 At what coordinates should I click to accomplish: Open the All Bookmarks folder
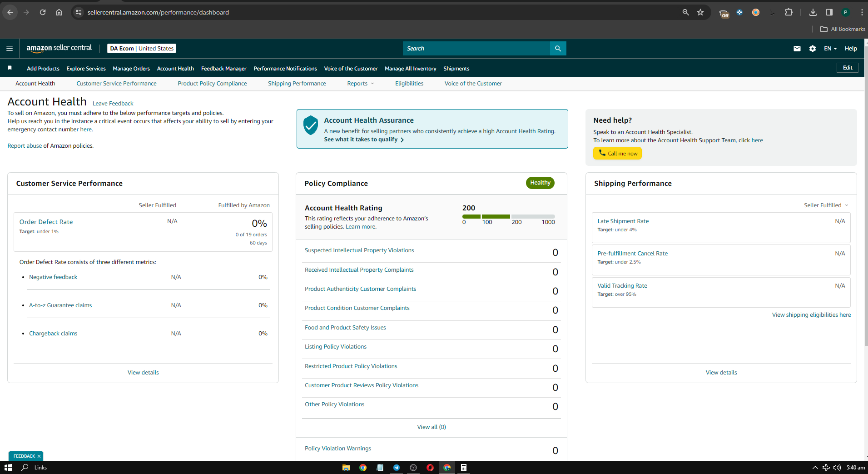tap(843, 29)
